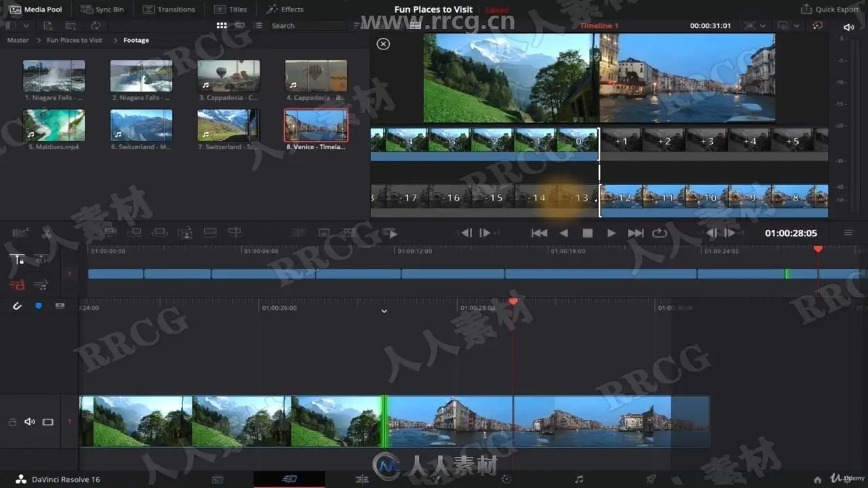
Task: Click the blue Marker icon
Action: (x=38, y=306)
